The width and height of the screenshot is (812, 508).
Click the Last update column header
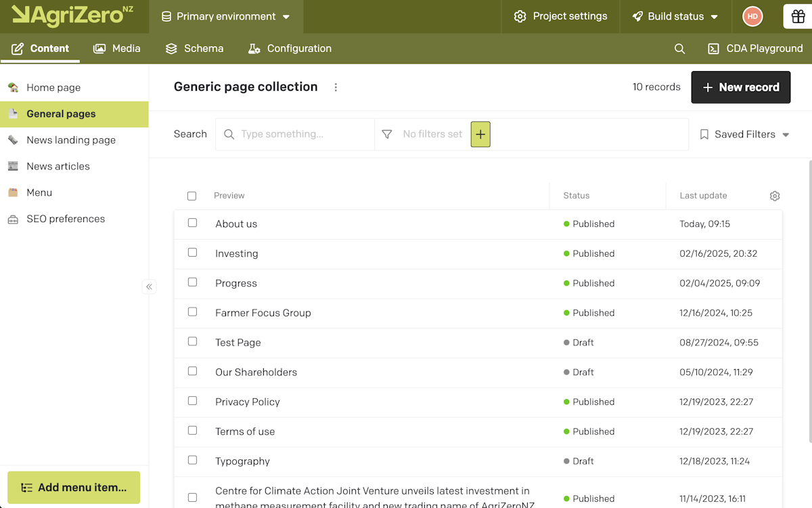703,196
